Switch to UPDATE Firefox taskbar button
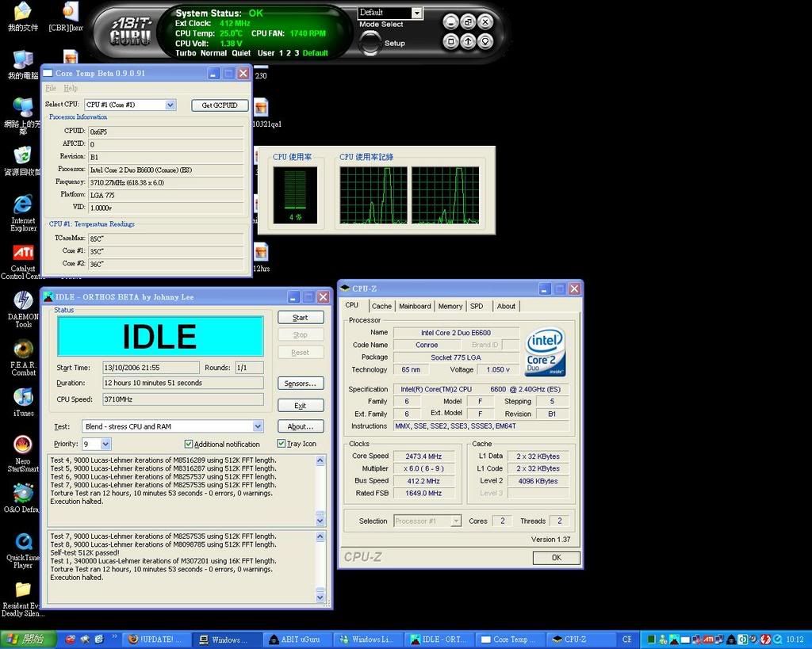Image resolution: width=812 pixels, height=649 pixels. pyautogui.click(x=155, y=639)
